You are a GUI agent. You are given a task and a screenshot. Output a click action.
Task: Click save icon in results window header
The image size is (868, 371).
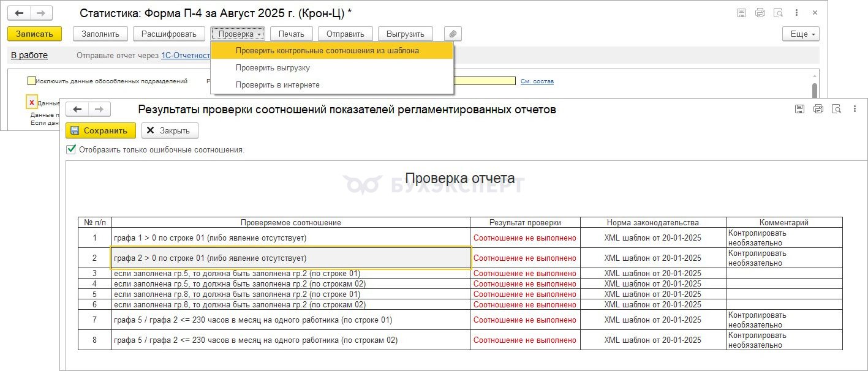coord(799,109)
